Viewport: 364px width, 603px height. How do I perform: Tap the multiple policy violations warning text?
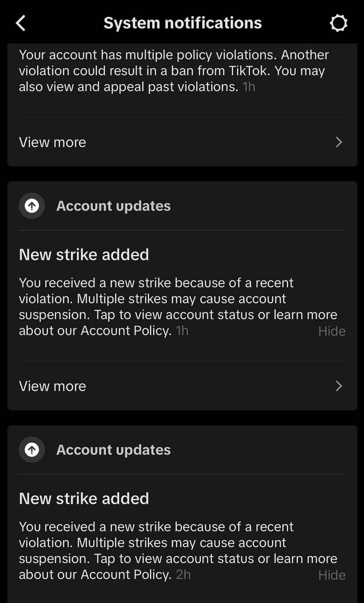point(173,70)
